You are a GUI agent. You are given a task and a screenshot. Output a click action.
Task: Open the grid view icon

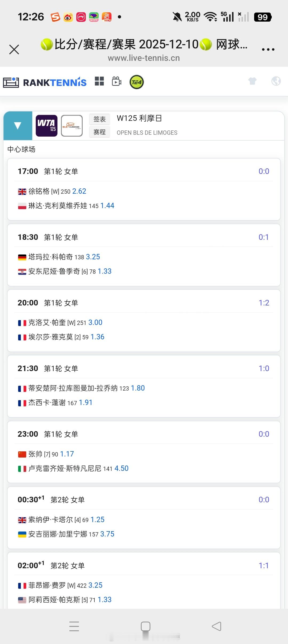click(99, 81)
